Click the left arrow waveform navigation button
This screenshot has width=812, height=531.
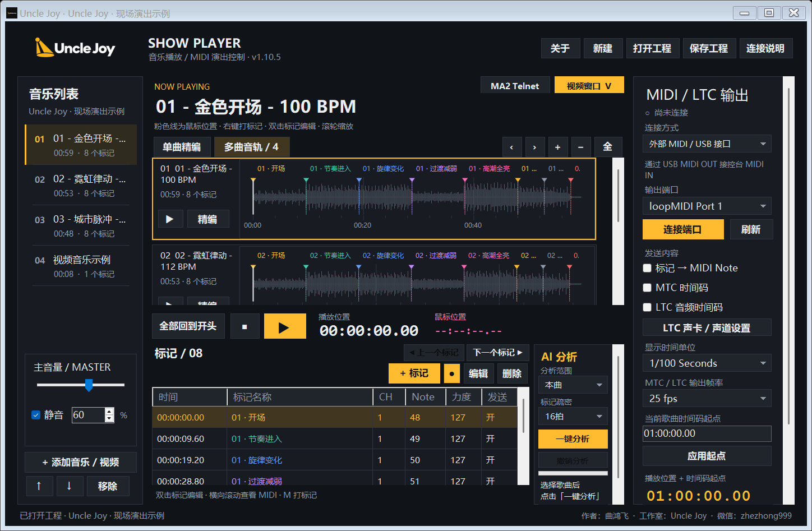(x=511, y=147)
